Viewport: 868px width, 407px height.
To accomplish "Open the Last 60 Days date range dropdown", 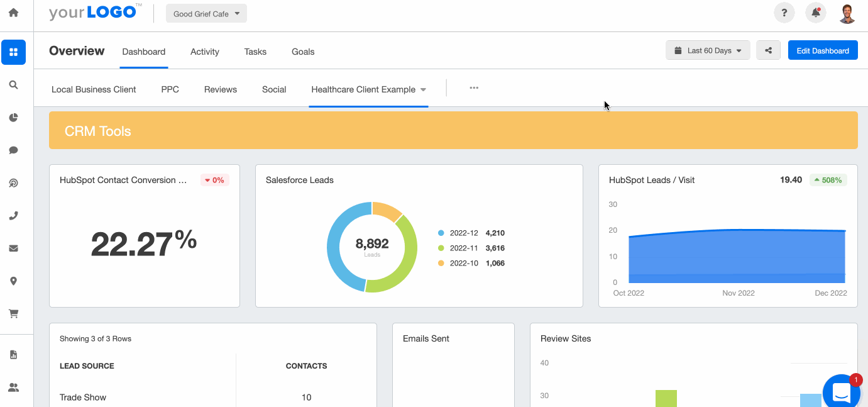I will click(x=708, y=50).
